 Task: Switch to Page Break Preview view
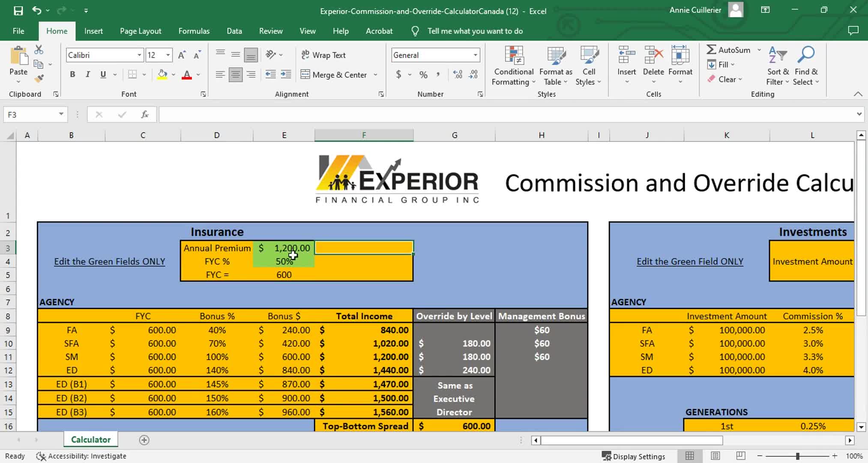coord(741,456)
